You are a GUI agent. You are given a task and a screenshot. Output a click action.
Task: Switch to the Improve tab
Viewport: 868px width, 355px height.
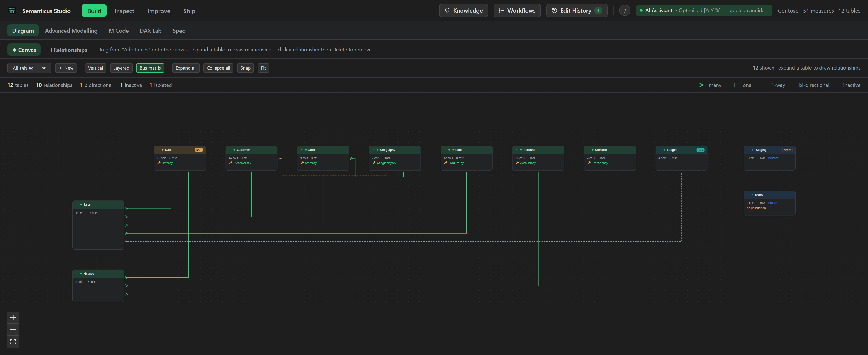coord(159,11)
